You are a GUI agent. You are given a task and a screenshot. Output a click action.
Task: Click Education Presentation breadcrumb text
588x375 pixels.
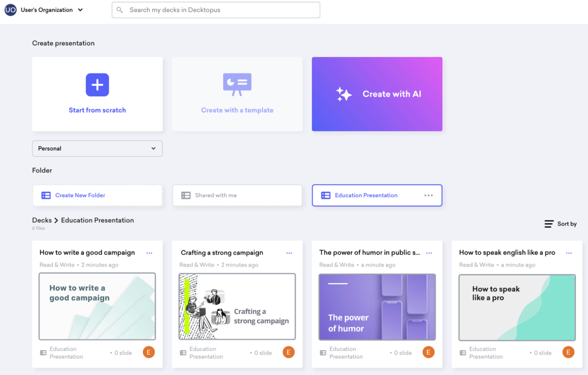[x=97, y=220]
